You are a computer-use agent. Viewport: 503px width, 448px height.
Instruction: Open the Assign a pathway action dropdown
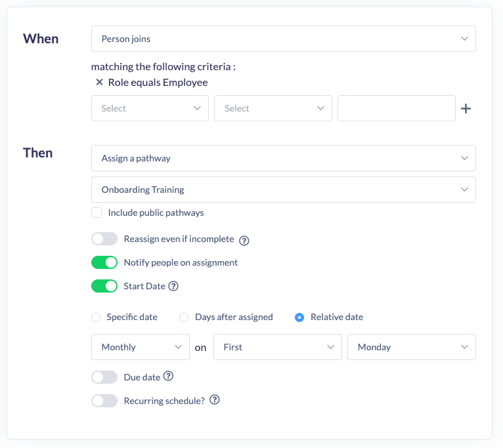(283, 158)
